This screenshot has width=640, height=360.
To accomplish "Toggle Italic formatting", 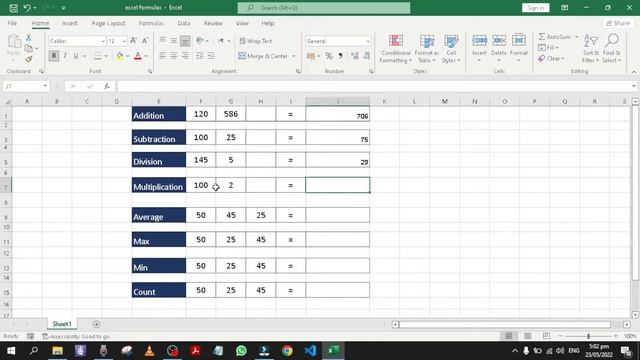I will (x=65, y=56).
